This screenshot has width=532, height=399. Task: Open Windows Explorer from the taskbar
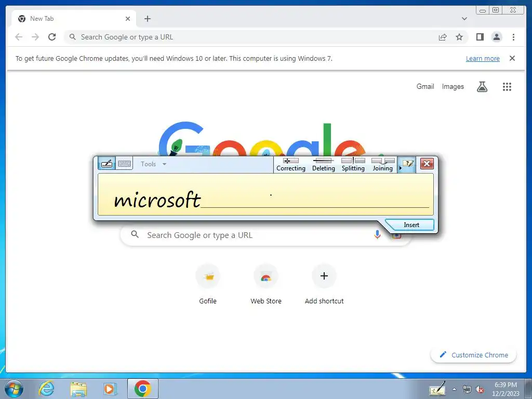coord(78,389)
